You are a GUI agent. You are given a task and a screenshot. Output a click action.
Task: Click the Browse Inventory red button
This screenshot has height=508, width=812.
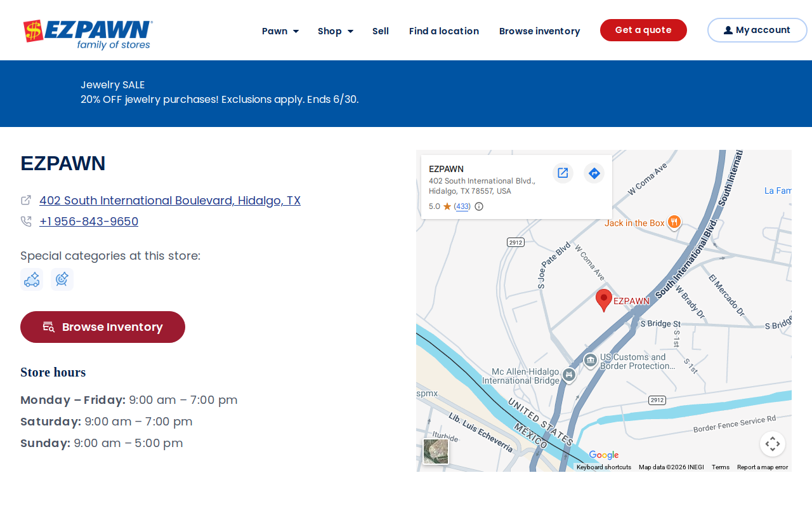click(103, 327)
